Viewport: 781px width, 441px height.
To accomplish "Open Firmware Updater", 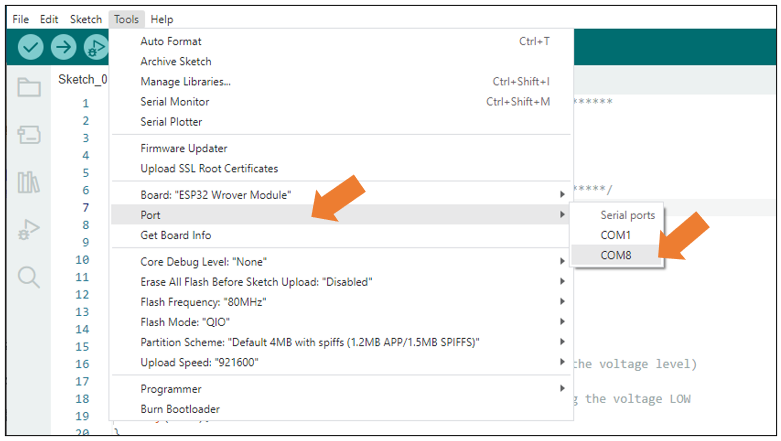I will [342, 148].
